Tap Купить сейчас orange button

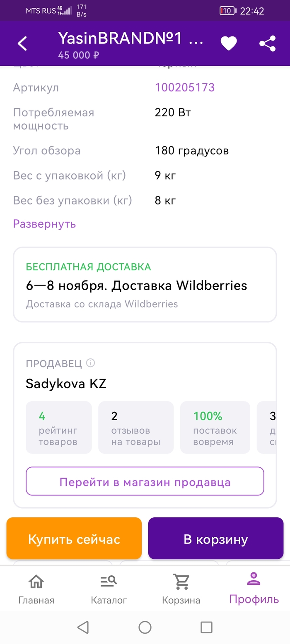tap(74, 539)
